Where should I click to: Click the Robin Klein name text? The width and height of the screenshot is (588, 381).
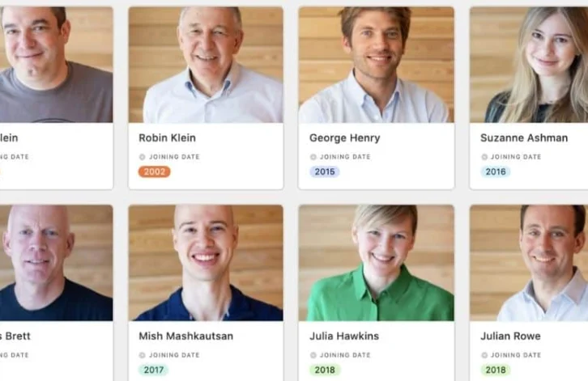pyautogui.click(x=168, y=138)
